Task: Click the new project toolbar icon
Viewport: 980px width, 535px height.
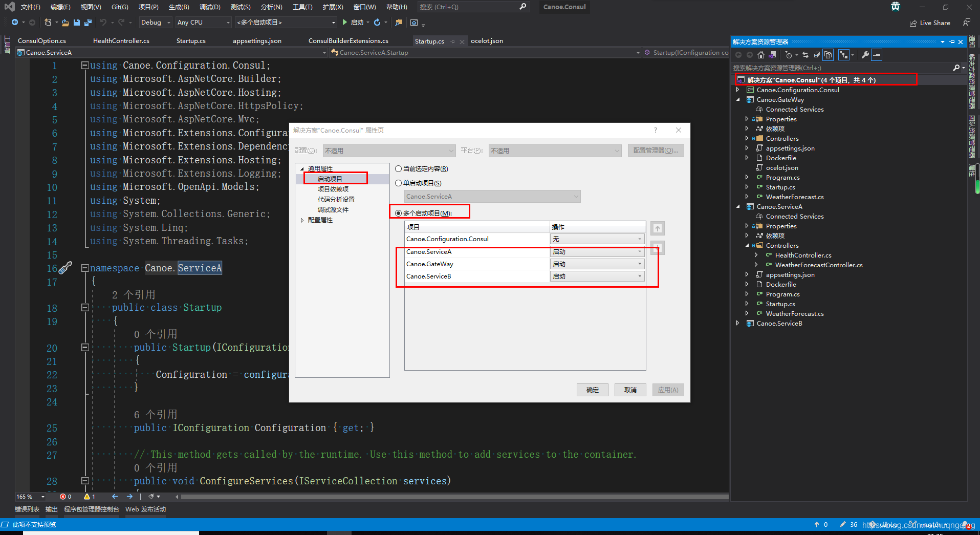Action: point(48,23)
